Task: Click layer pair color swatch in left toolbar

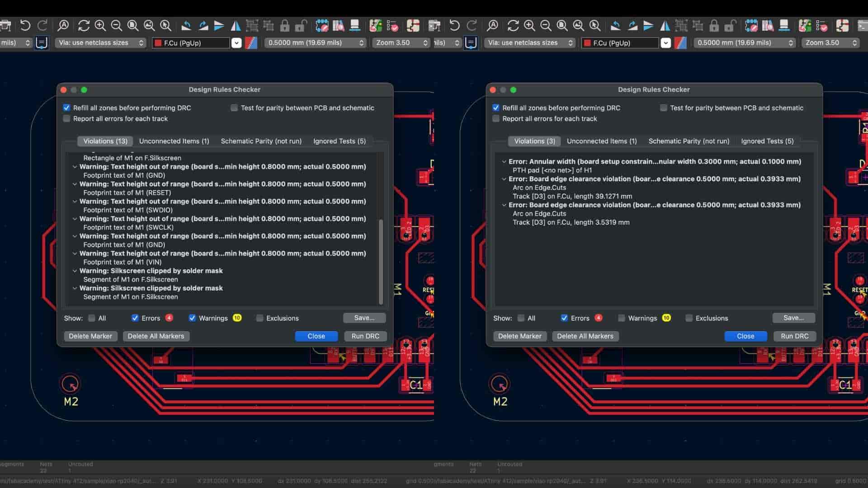Action: (251, 43)
